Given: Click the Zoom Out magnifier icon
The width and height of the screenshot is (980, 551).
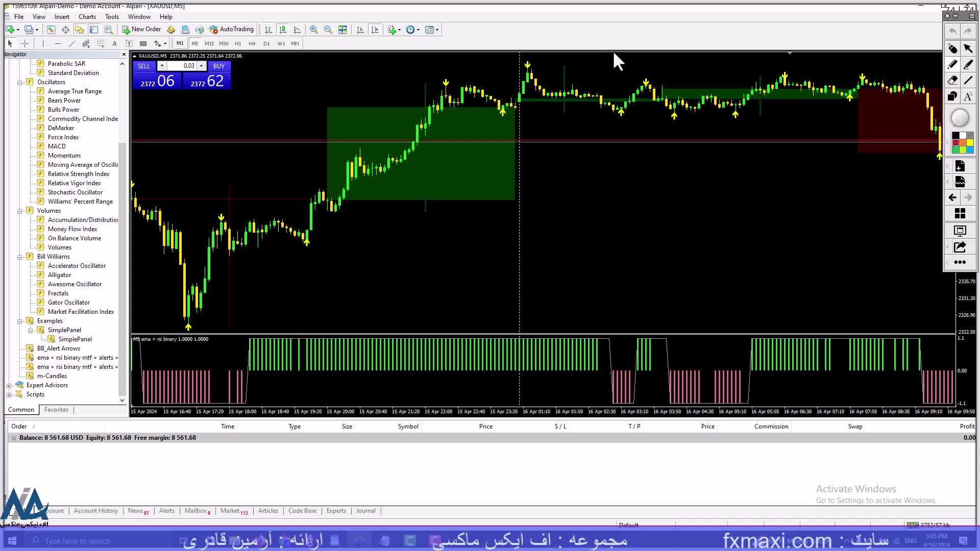Looking at the screenshot, I should coord(328,30).
